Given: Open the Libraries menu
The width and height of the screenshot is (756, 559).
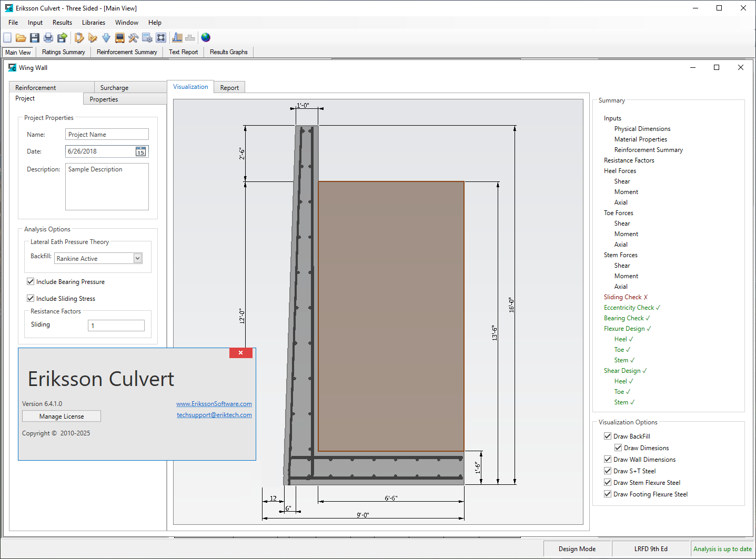Looking at the screenshot, I should [x=93, y=22].
